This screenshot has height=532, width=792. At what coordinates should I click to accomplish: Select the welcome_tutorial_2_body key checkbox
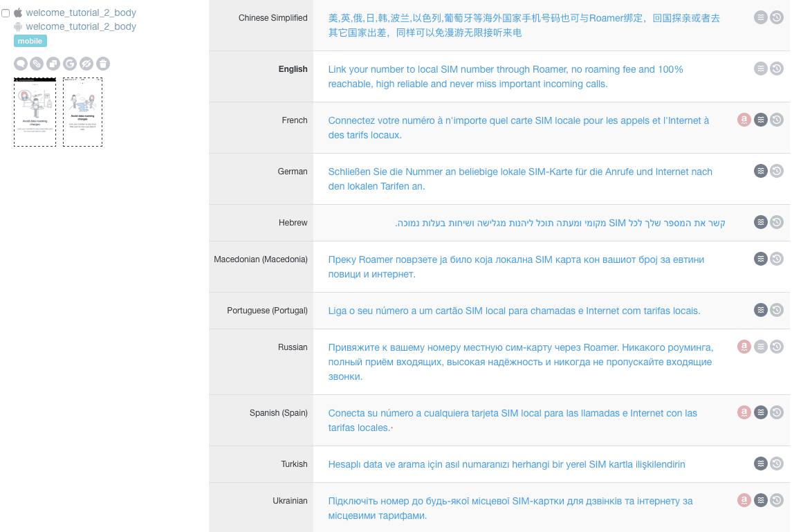pyautogui.click(x=6, y=13)
